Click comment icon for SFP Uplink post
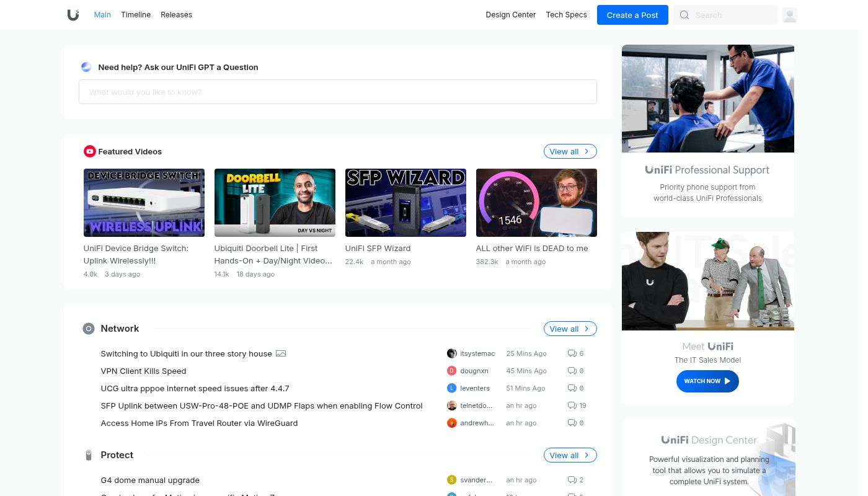 [x=572, y=405]
